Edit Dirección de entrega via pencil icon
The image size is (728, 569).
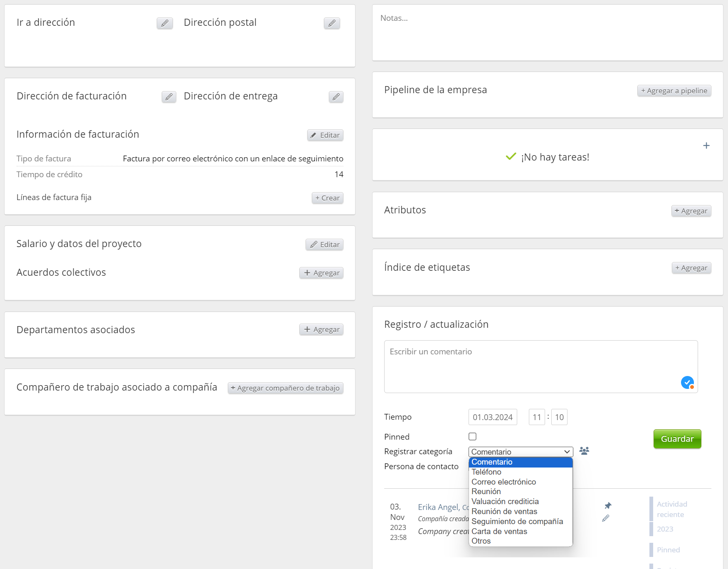[x=336, y=97]
